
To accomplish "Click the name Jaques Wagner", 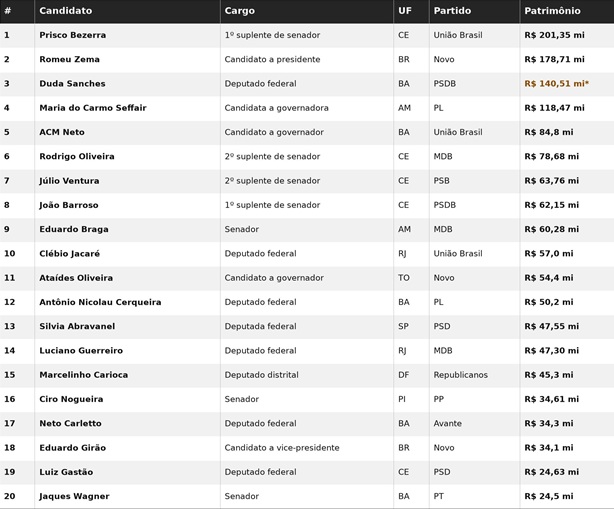I will pos(74,496).
